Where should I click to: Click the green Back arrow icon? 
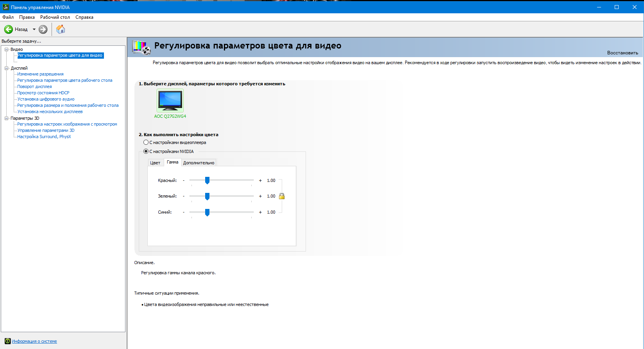tap(9, 29)
